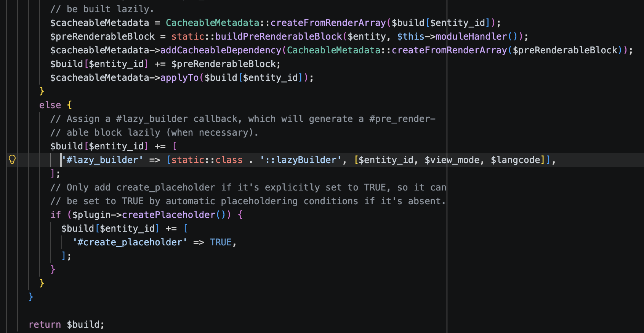Viewport: 644px width, 333px height.
Task: Place cursor on the $langcode variable
Action: pyautogui.click(x=515, y=160)
